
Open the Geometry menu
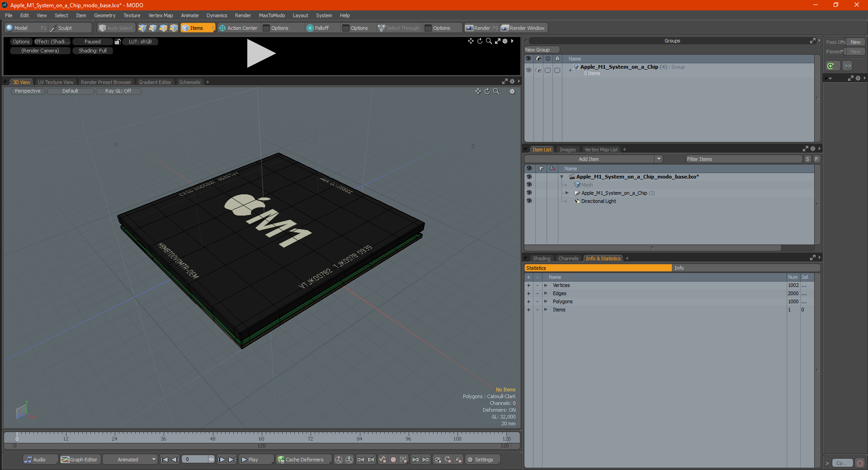tap(104, 15)
